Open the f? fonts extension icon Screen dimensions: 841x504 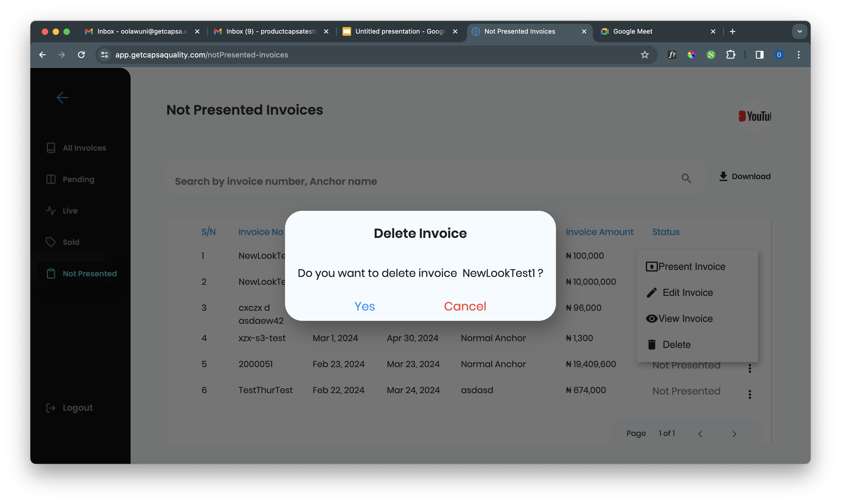[x=672, y=55]
